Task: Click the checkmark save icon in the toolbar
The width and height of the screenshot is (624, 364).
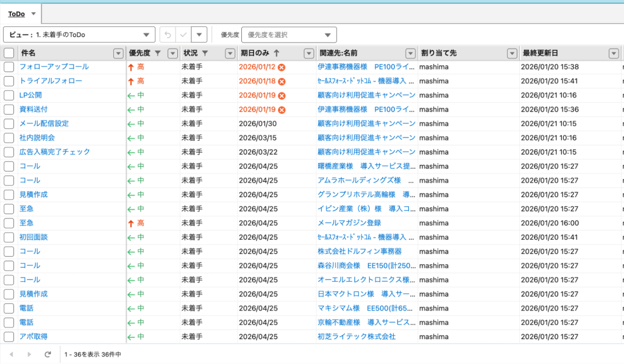Action: [x=183, y=35]
